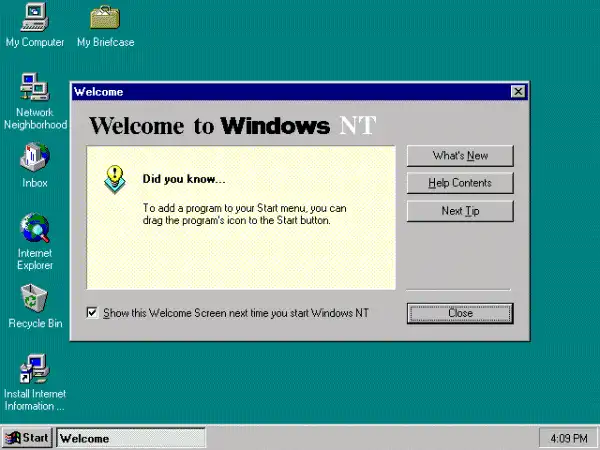Image resolution: width=600 pixels, height=450 pixels.
Task: Click the Install Internet Information icon
Action: [x=34, y=369]
